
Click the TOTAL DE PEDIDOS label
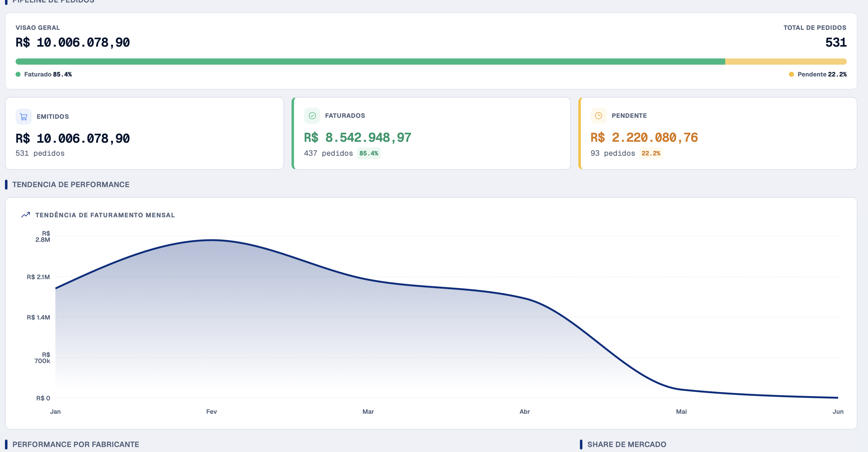click(x=815, y=28)
